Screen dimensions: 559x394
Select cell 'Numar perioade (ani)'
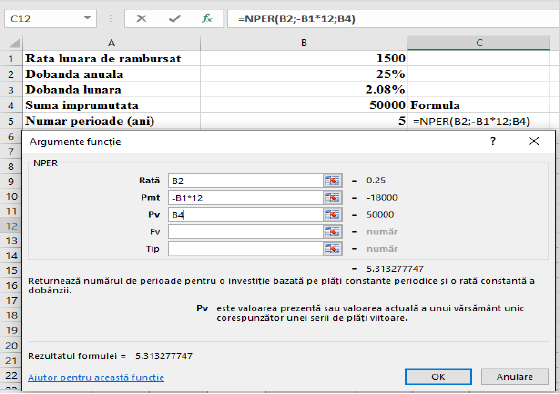[111, 121]
